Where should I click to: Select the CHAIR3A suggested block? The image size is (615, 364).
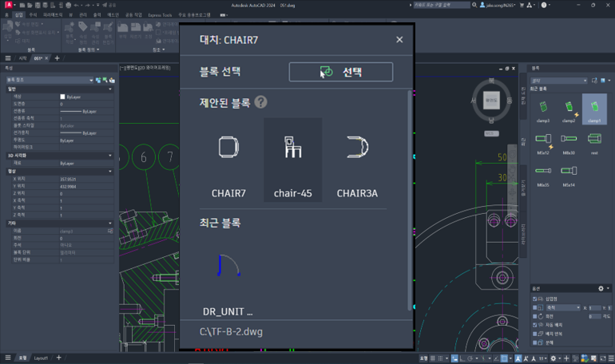[357, 160]
